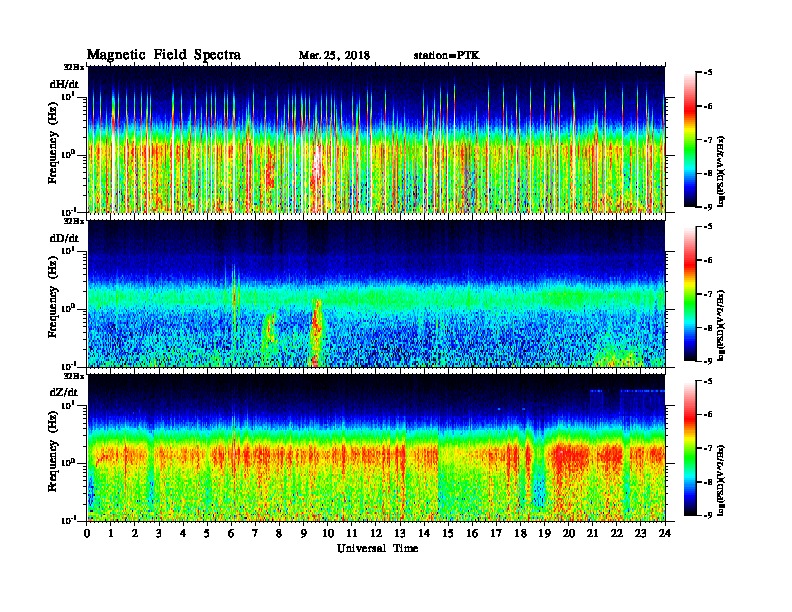
Task: Click the '-9' value on dH/dt color bar
Action: tap(708, 207)
